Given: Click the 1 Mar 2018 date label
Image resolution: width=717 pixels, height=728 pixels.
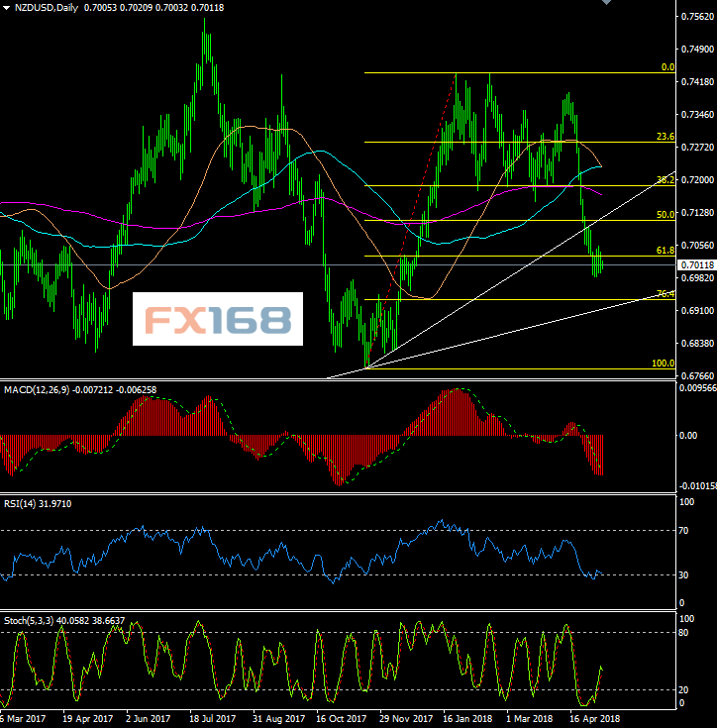Looking at the screenshot, I should click(530, 719).
